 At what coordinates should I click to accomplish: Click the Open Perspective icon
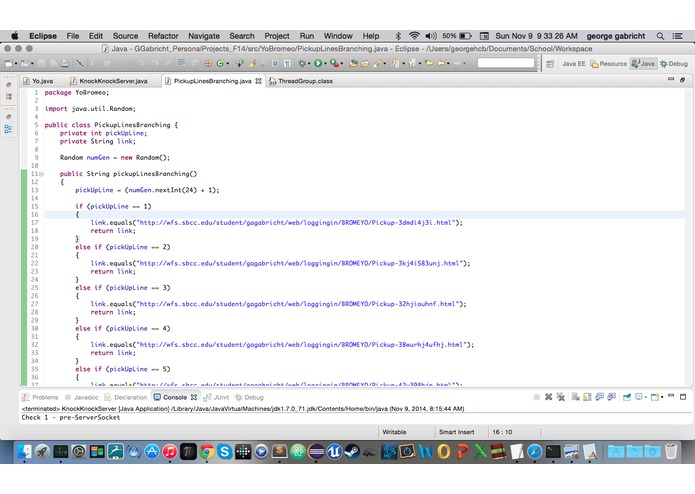550,64
